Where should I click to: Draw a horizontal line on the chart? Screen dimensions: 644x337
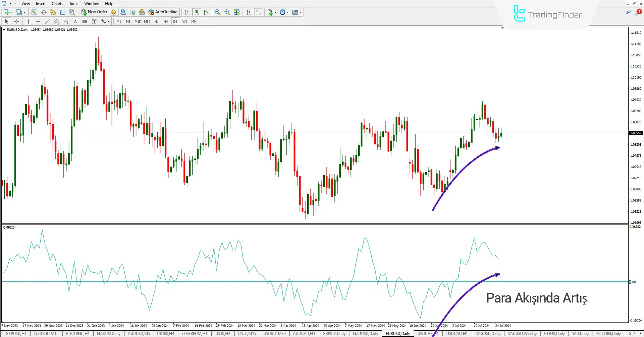38,21
